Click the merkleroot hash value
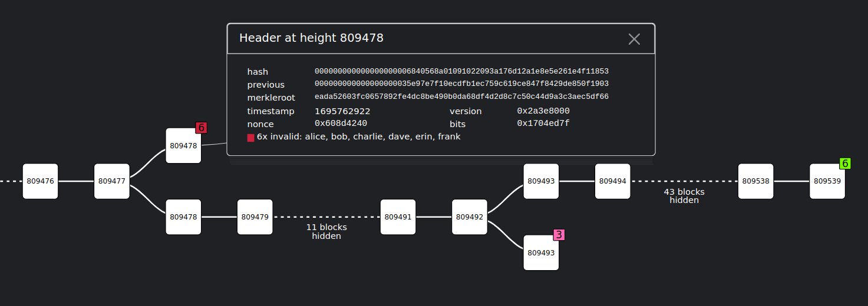This screenshot has width=868, height=306. (x=461, y=97)
